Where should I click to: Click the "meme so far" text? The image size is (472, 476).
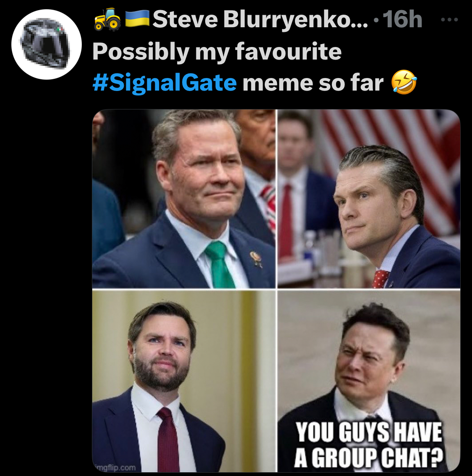point(313,82)
